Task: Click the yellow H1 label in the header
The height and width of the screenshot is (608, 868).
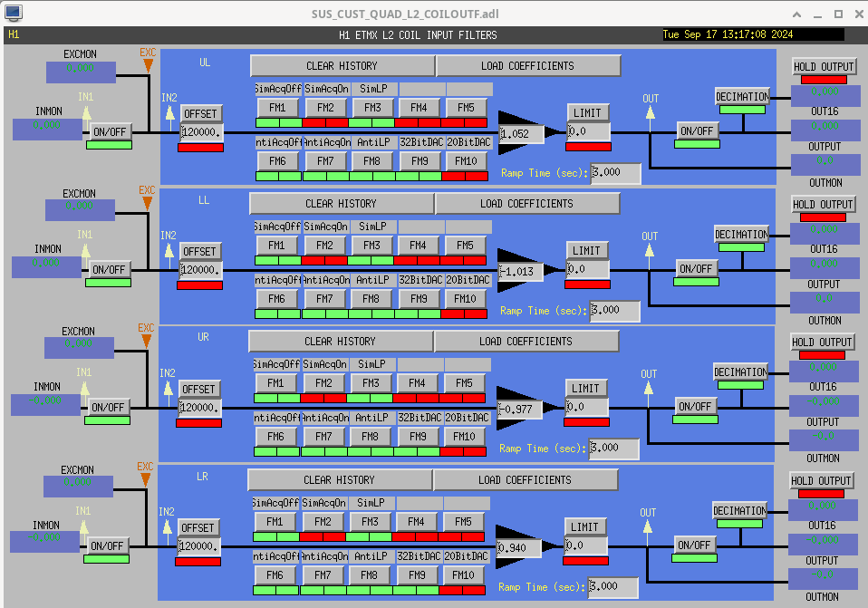Action: [x=14, y=34]
